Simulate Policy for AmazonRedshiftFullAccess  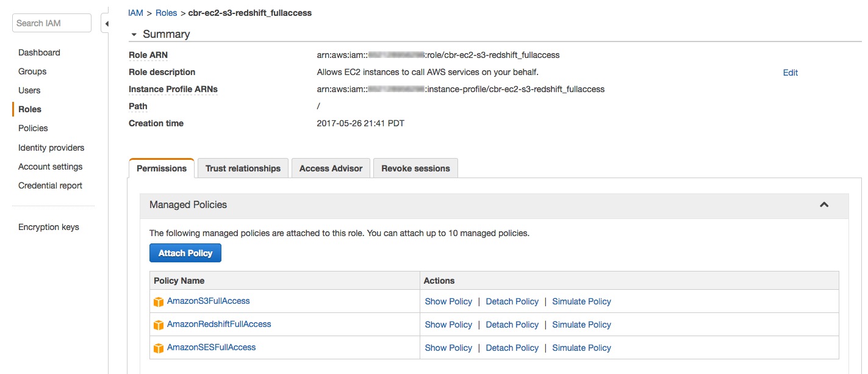click(581, 325)
